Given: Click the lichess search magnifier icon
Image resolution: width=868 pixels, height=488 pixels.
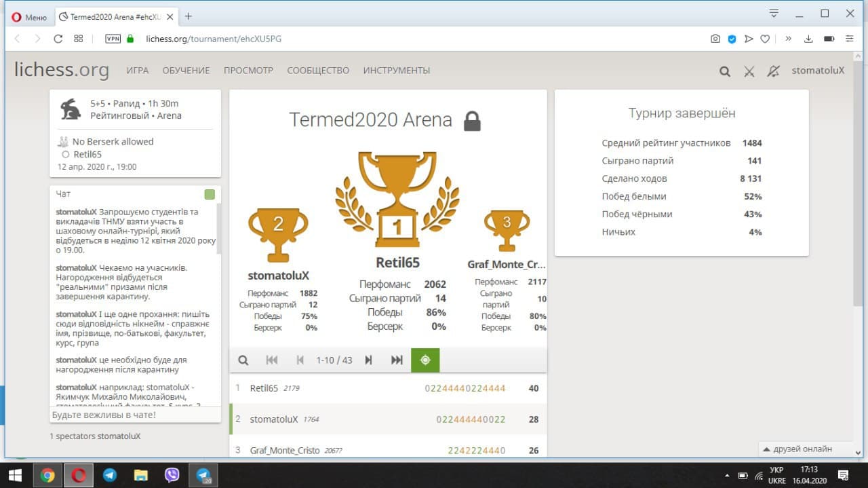Looking at the screenshot, I should click(x=725, y=71).
